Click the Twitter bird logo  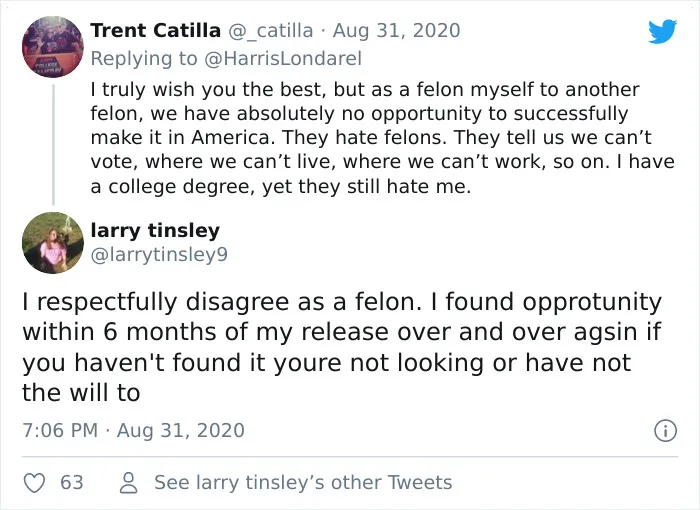[x=662, y=31]
